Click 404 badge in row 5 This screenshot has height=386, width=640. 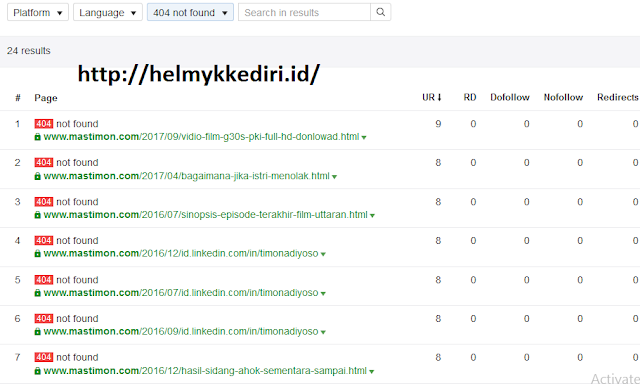(x=44, y=280)
